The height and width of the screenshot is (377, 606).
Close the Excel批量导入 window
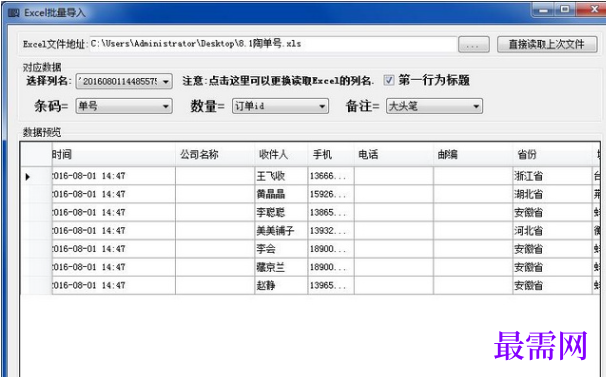[x=592, y=10]
